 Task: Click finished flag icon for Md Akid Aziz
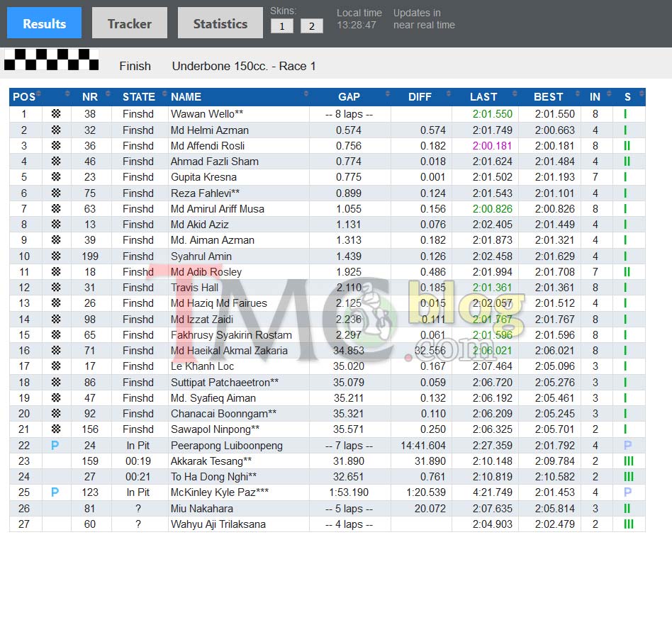56,224
